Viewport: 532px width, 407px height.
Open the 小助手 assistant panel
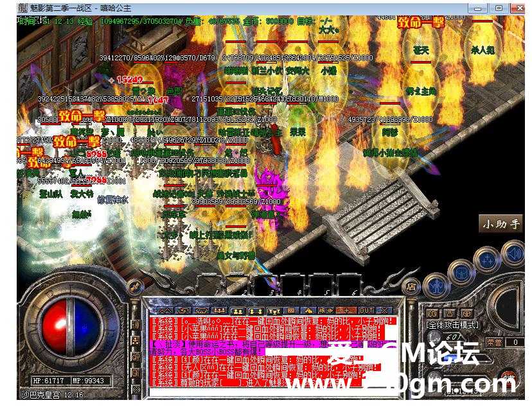(x=501, y=223)
